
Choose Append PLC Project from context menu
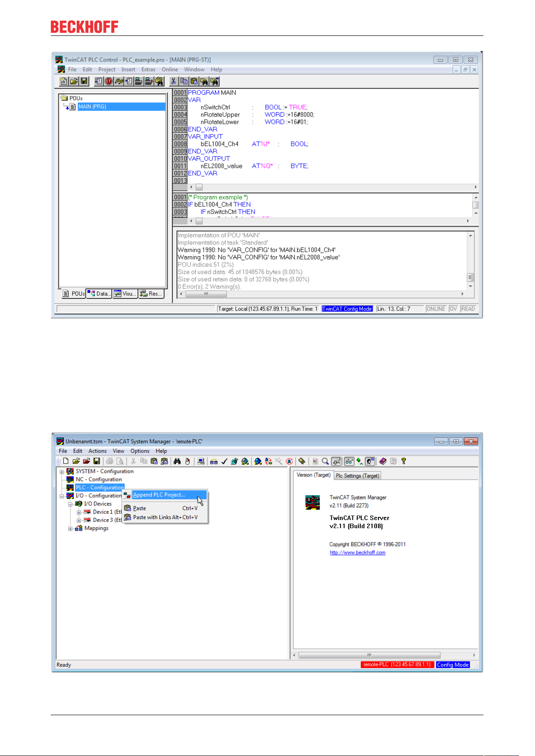tap(165, 495)
